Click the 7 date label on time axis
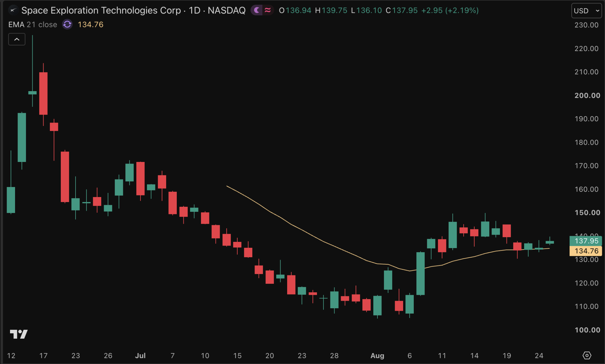Screen dimensions: 605x364 click(x=173, y=356)
